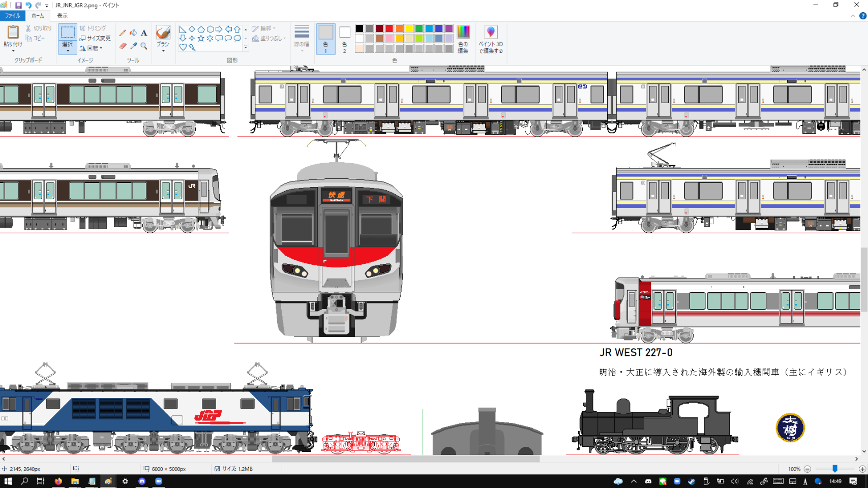Activate the Color 2 background slot
Image resolution: width=868 pixels, height=488 pixels.
tap(344, 39)
